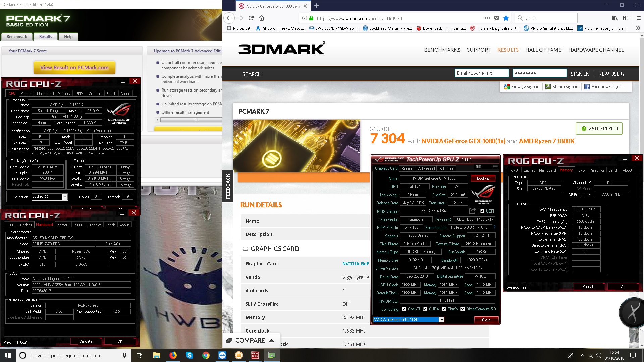Image resolution: width=644 pixels, height=362 pixels.
Task: Show site information icon in address bar
Action: pyautogui.click(x=304, y=18)
